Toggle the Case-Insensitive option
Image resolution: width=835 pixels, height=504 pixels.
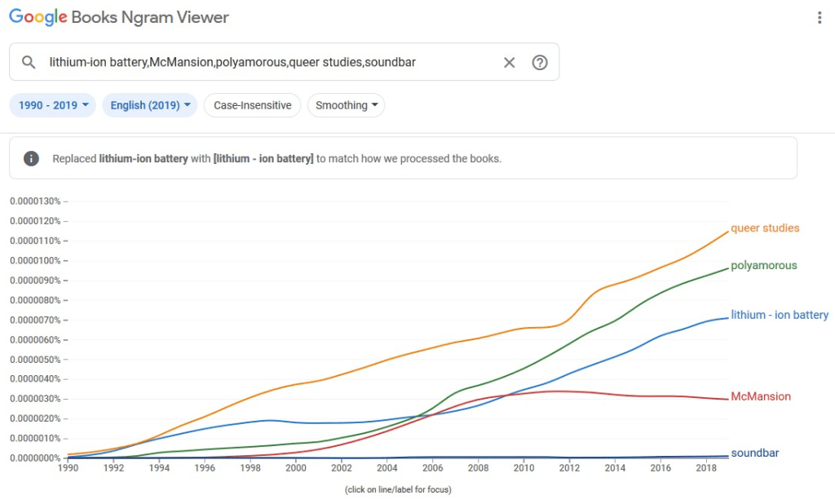pyautogui.click(x=252, y=105)
